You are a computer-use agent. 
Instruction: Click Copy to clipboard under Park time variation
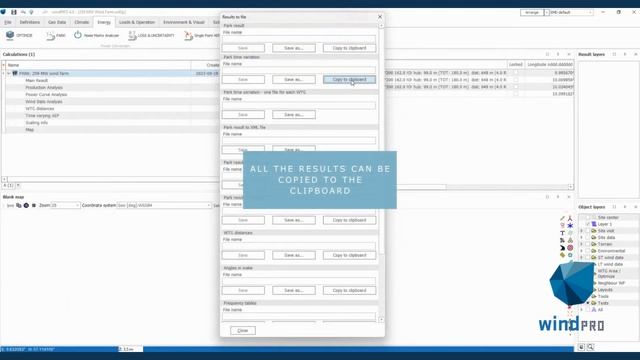349,80
